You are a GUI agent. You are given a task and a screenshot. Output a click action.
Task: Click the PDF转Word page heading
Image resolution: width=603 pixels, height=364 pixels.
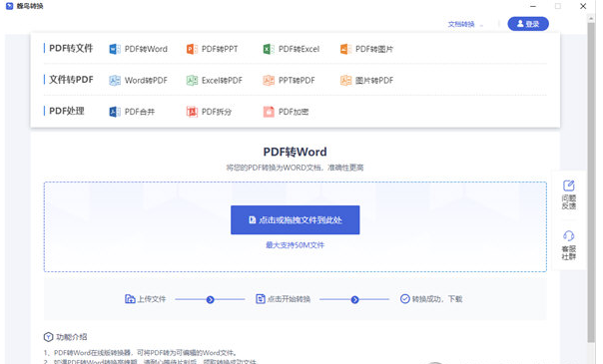pos(295,152)
